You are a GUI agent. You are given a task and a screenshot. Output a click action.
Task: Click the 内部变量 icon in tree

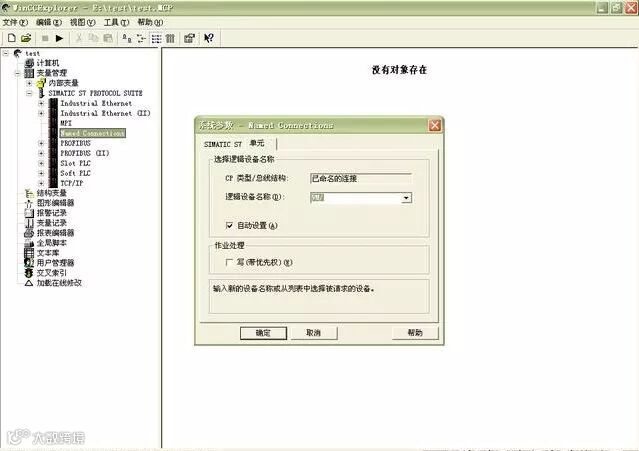[x=41, y=83]
